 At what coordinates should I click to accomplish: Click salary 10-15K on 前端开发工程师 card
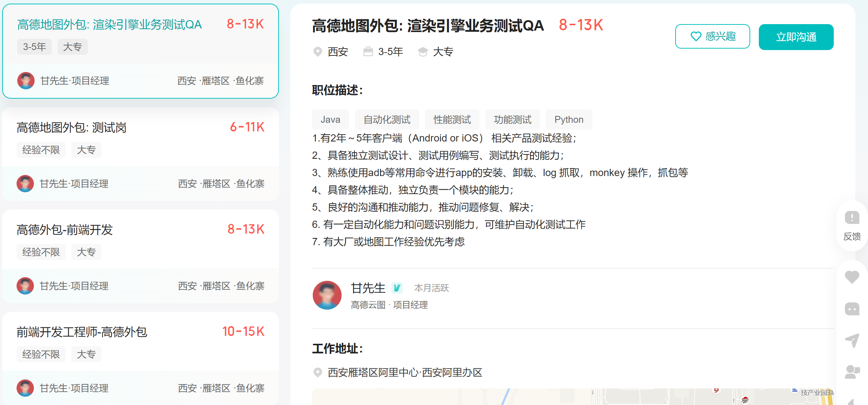point(243,332)
